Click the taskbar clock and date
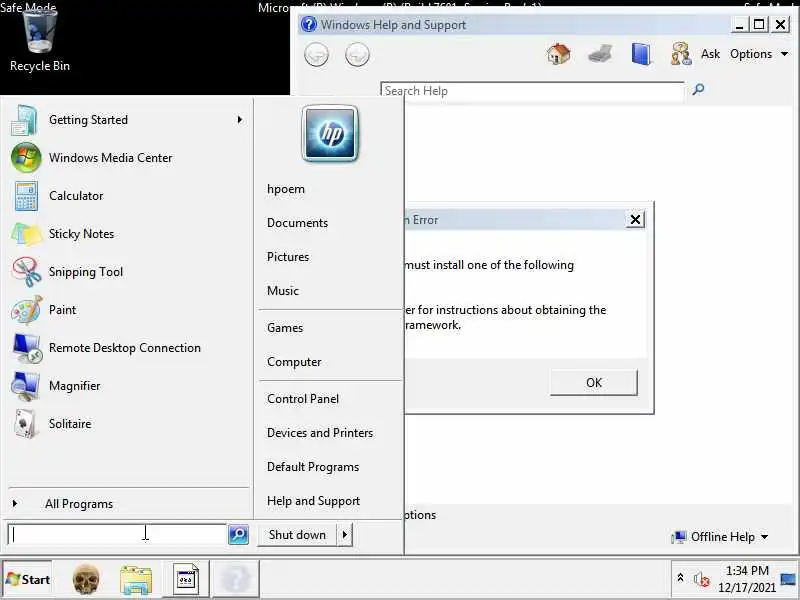800x600 pixels. 747,579
